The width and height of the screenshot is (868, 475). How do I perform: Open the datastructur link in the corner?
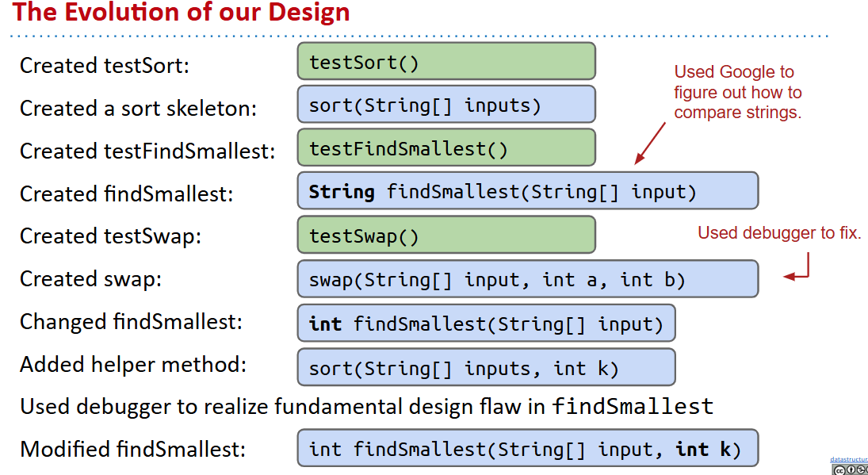tap(849, 459)
